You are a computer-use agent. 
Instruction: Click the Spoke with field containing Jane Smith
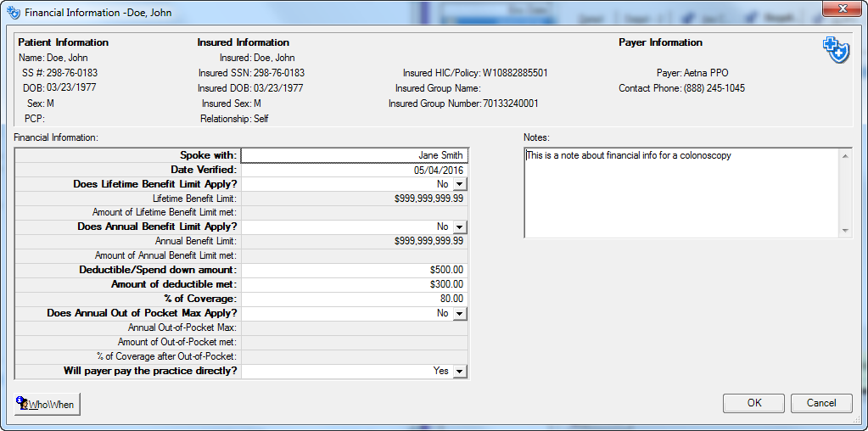[355, 155]
